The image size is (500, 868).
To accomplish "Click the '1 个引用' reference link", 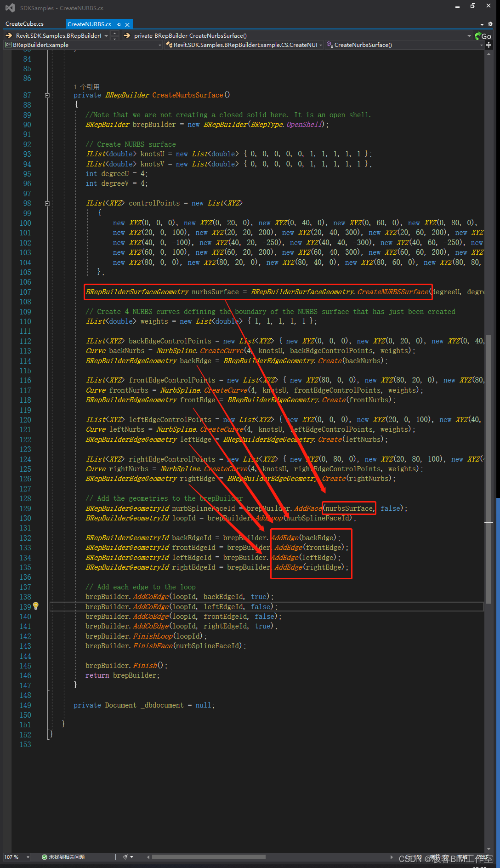I will coord(86,87).
